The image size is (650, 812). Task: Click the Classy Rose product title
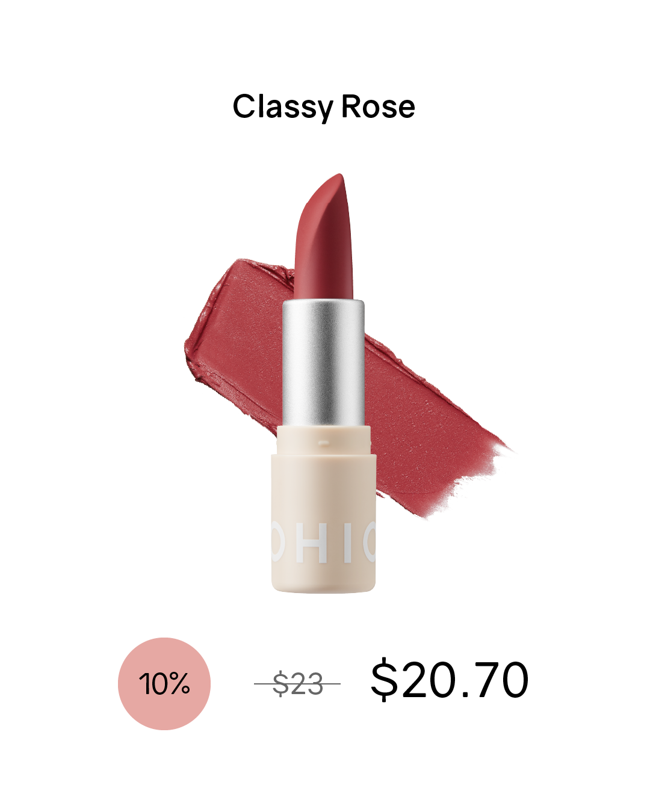point(324,108)
